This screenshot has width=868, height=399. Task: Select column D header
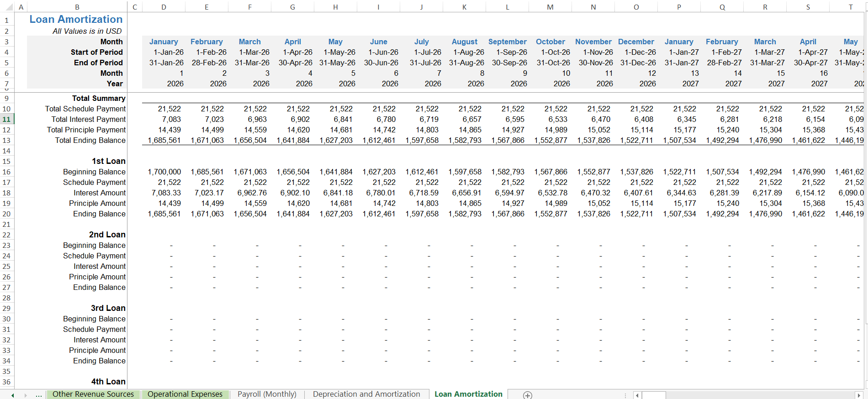[164, 7]
